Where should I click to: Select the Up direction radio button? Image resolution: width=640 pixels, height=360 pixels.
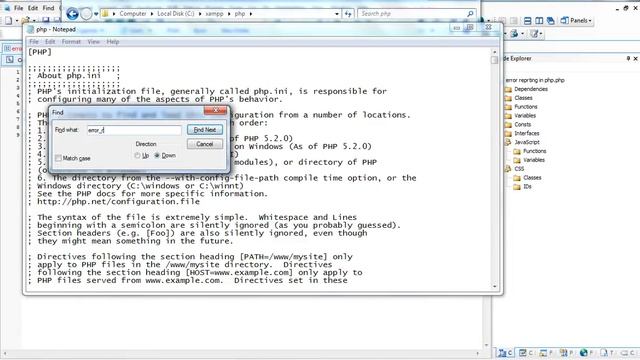[x=137, y=156]
